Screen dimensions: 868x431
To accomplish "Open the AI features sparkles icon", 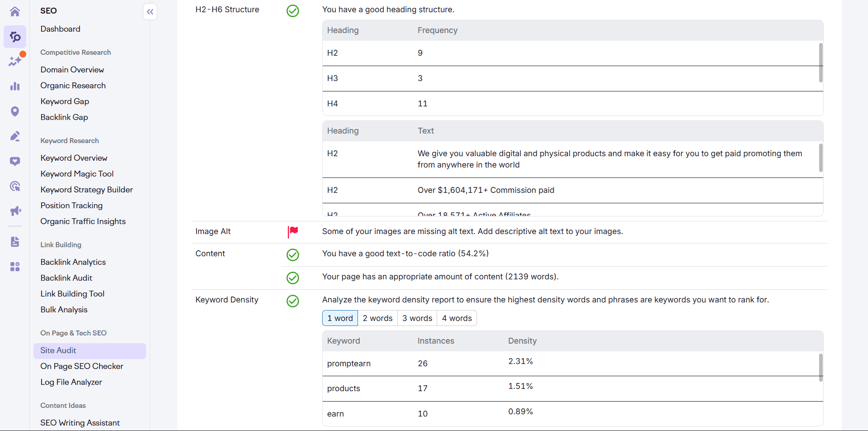I will click(15, 60).
